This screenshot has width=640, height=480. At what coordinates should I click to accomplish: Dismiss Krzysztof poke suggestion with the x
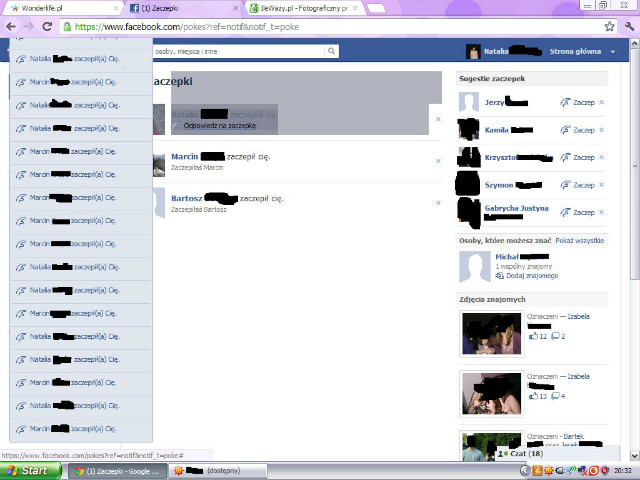(602, 158)
